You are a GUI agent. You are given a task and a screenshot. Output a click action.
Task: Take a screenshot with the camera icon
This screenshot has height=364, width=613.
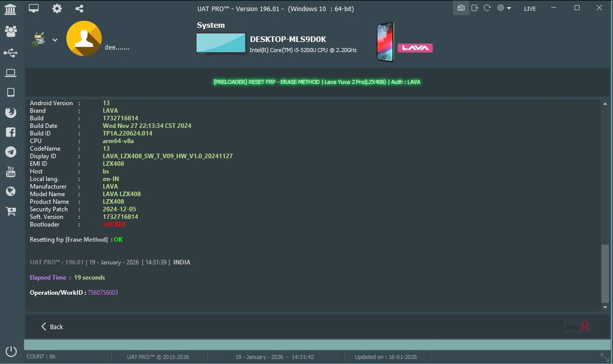point(461,8)
